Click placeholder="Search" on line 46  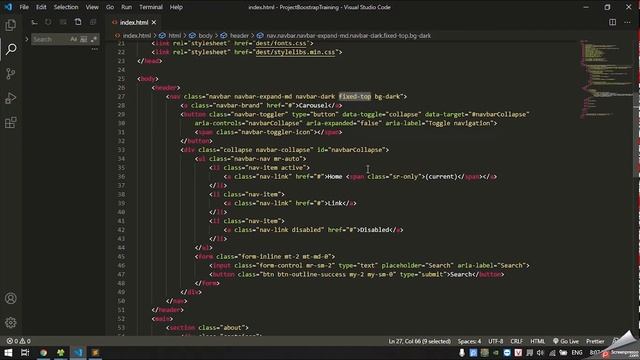click(x=418, y=265)
